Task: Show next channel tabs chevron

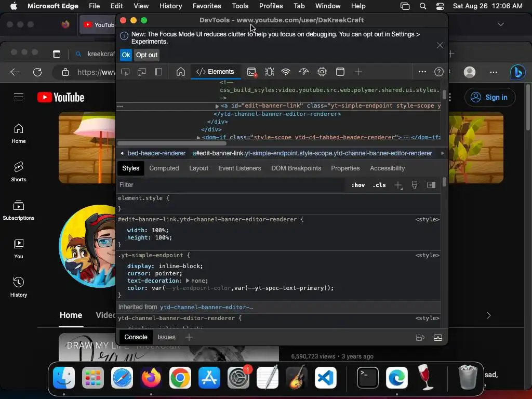Action: pyautogui.click(x=488, y=315)
